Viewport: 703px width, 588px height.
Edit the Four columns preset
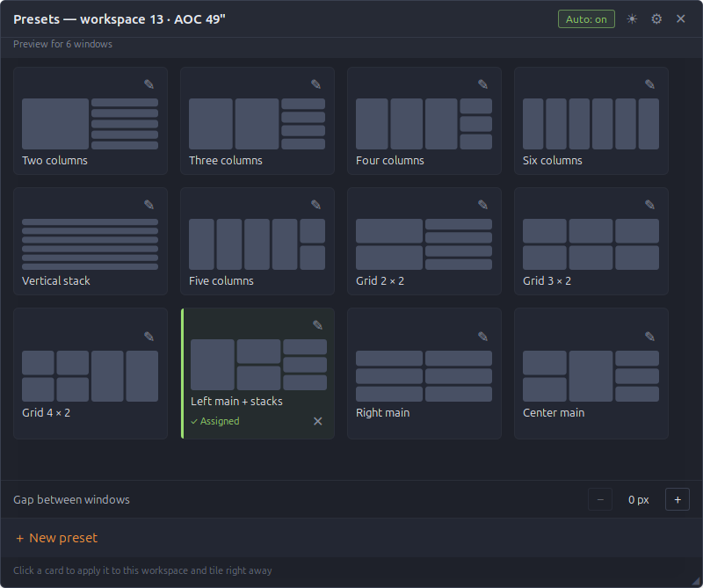(x=482, y=83)
